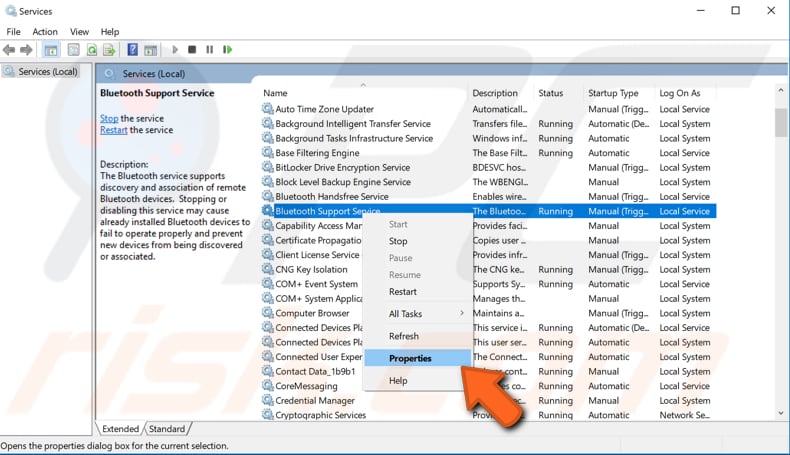Click the Restart the service link
This screenshot has width=790, height=455.
tap(113, 130)
